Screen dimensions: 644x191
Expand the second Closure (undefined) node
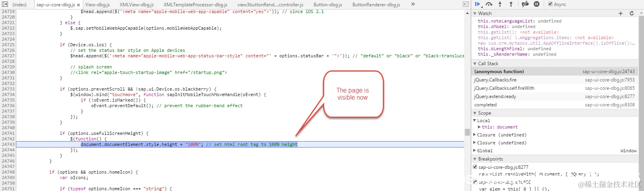[475, 143]
